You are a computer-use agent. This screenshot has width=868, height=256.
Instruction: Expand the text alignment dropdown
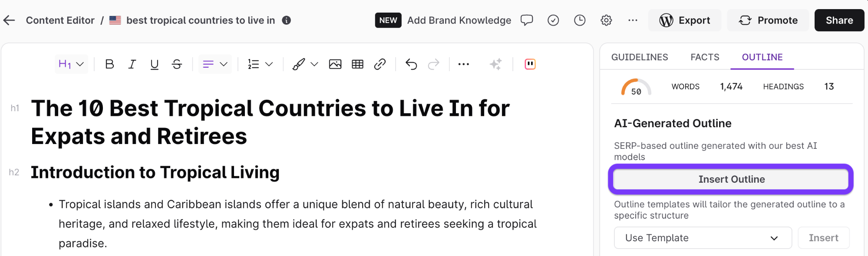(215, 64)
